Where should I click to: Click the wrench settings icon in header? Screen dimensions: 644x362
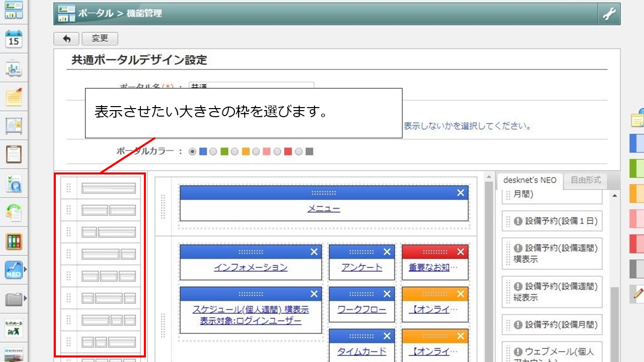click(609, 14)
